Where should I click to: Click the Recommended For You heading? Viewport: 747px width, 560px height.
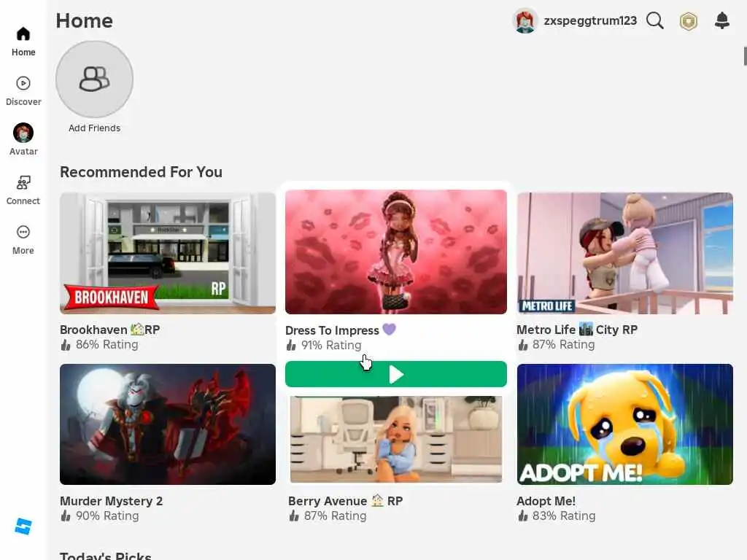click(141, 172)
